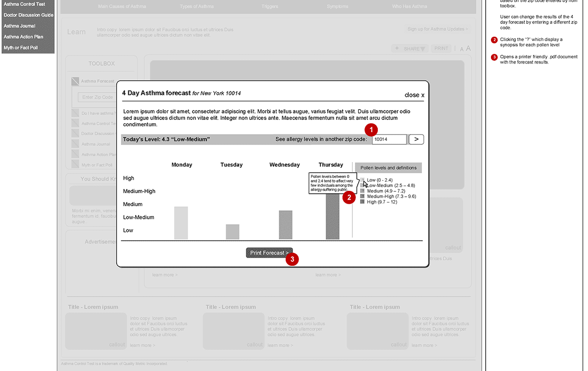Open Asthma Control Test in left sidebar

pyautogui.click(x=24, y=4)
